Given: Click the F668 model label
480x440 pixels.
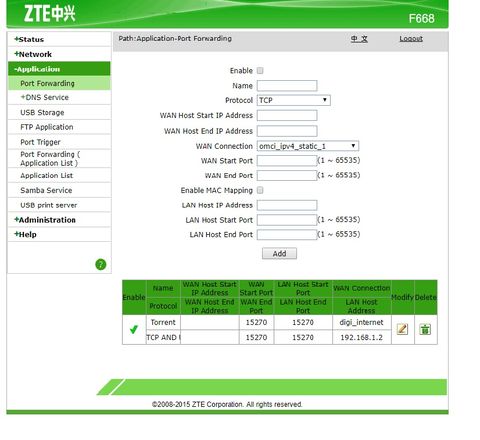Looking at the screenshot, I should (422, 18).
